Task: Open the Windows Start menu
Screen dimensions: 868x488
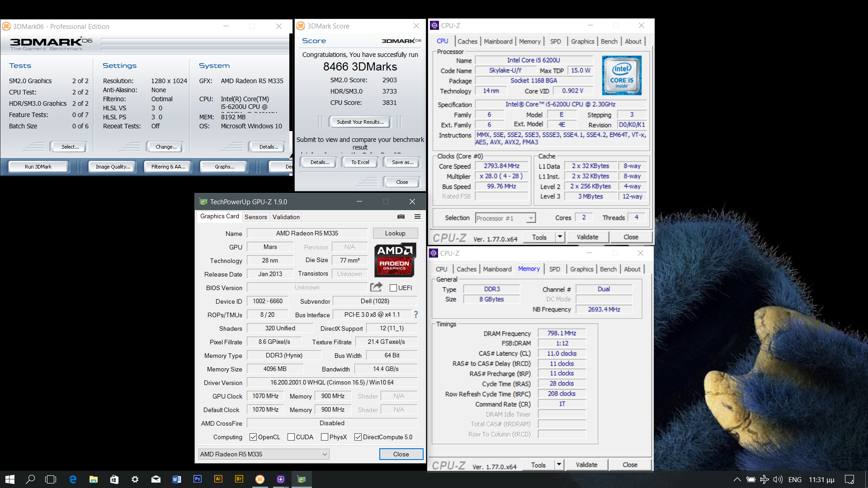Action: tap(10, 479)
